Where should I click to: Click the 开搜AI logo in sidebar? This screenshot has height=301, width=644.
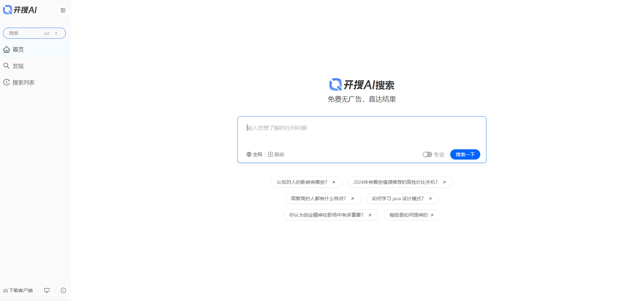[20, 10]
